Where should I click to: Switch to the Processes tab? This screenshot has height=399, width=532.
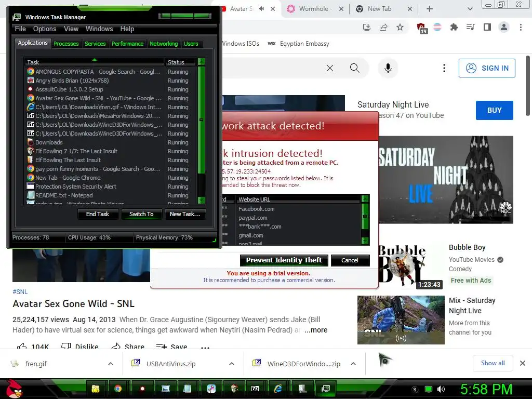[66, 44]
